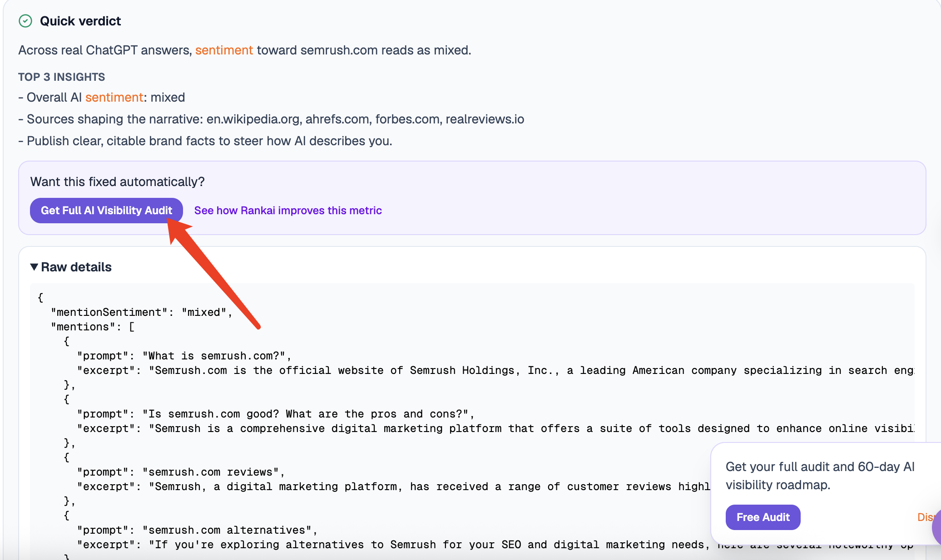Click Want this fixed automatically? text

[x=118, y=182]
